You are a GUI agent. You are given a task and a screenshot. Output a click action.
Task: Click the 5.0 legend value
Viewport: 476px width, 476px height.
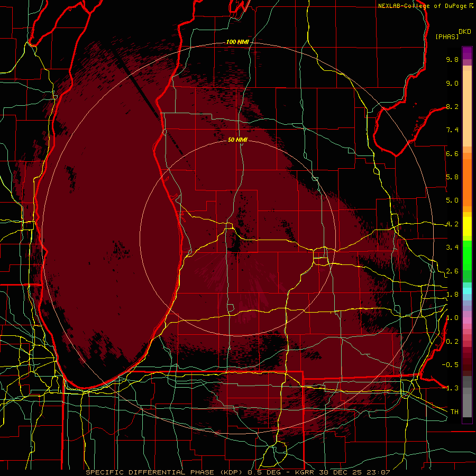coord(452,200)
